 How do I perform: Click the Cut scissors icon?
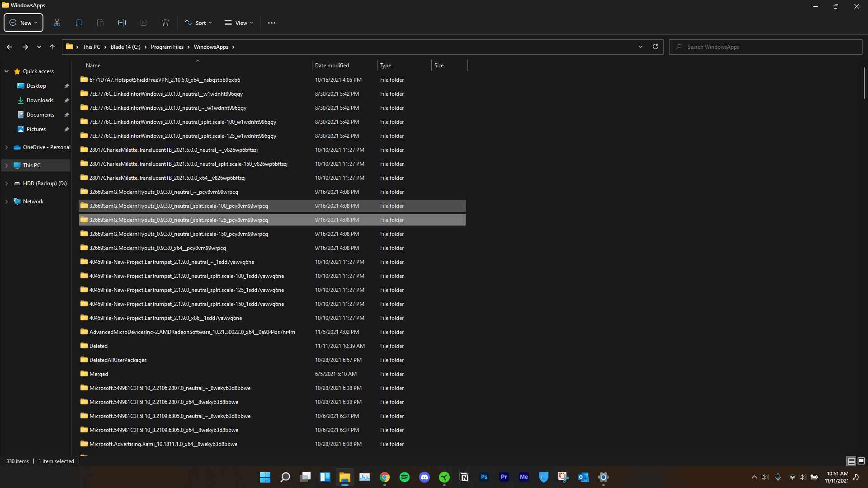[x=57, y=23]
